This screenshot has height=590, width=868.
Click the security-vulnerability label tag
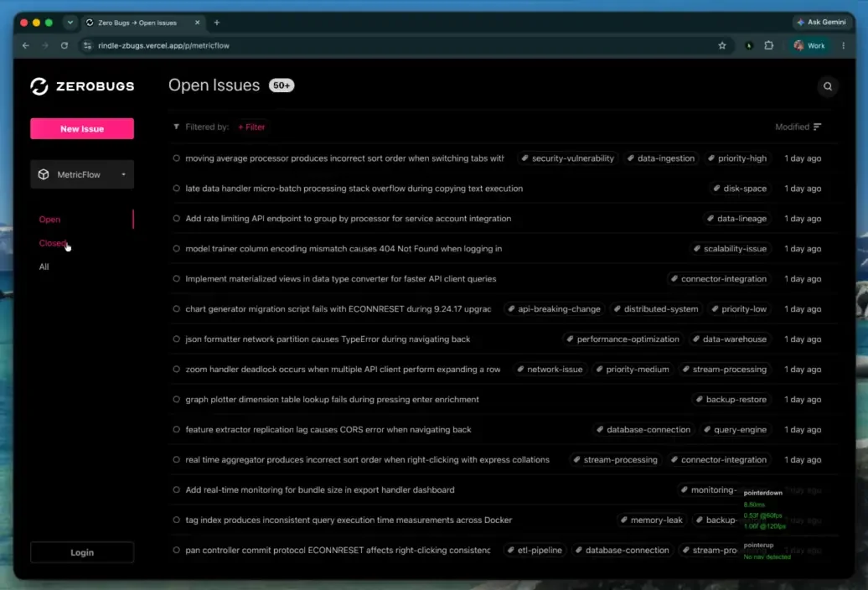567,158
